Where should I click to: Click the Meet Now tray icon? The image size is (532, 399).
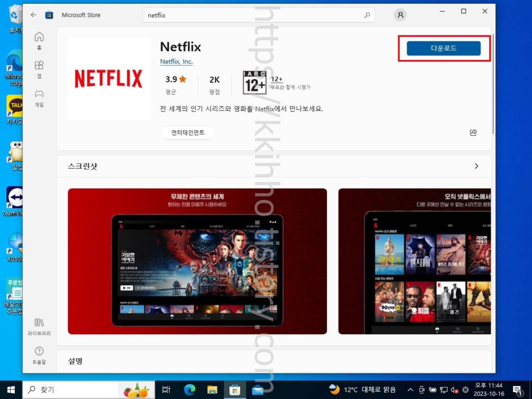click(x=422, y=390)
